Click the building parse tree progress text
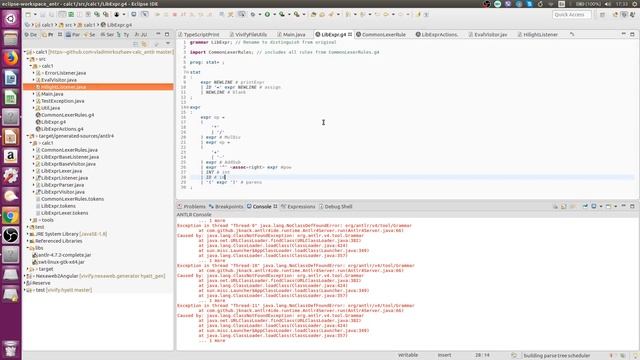 [557, 356]
